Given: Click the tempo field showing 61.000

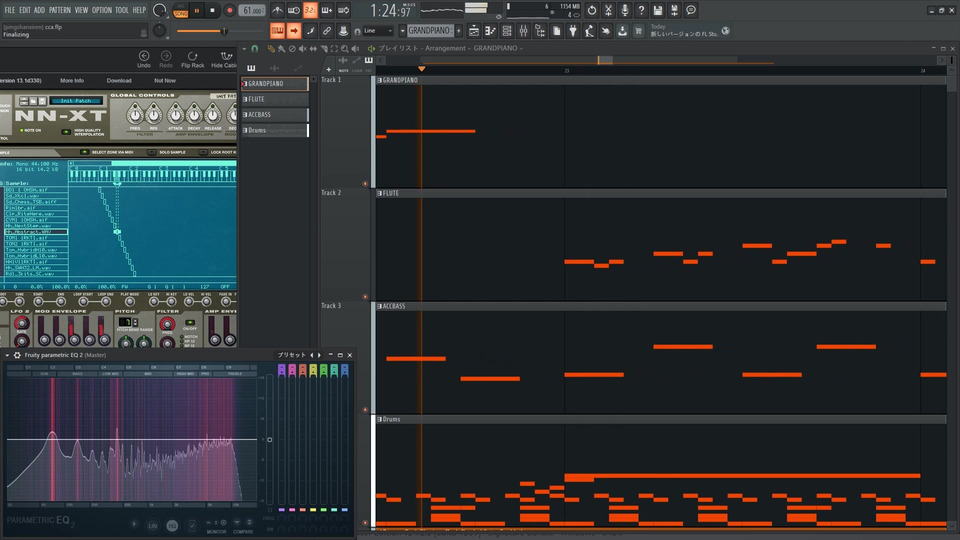Looking at the screenshot, I should point(252,10).
